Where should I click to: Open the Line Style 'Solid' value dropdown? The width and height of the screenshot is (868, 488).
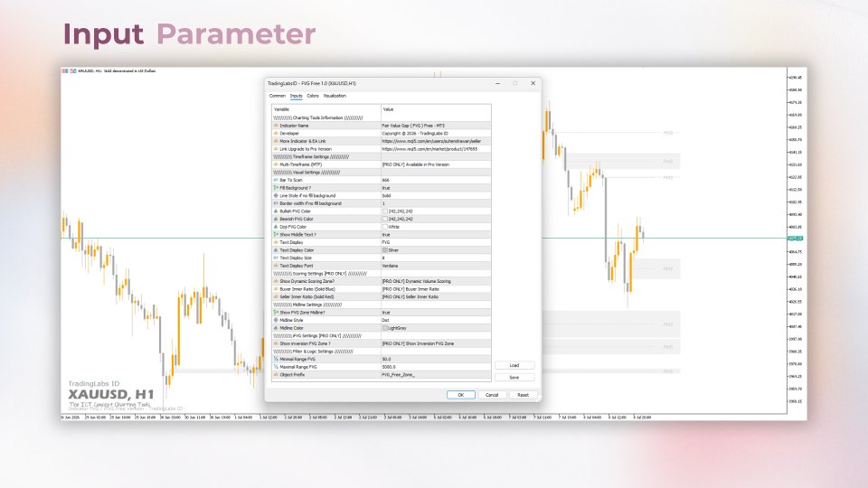pos(436,195)
